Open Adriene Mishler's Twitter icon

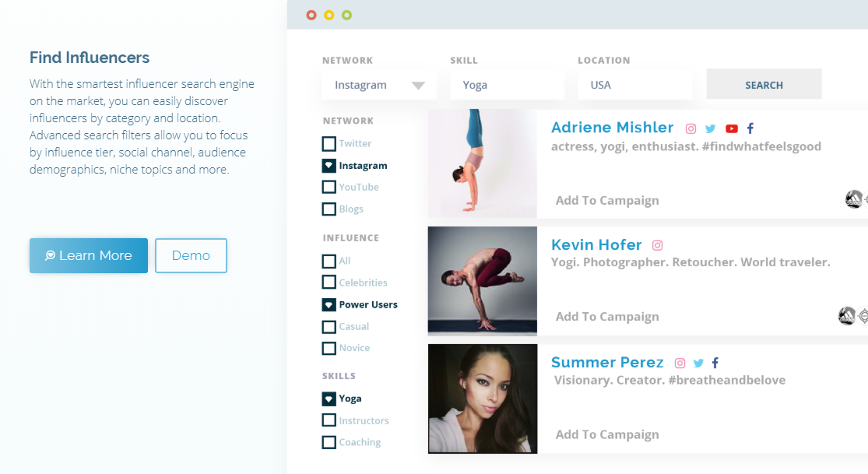710,128
